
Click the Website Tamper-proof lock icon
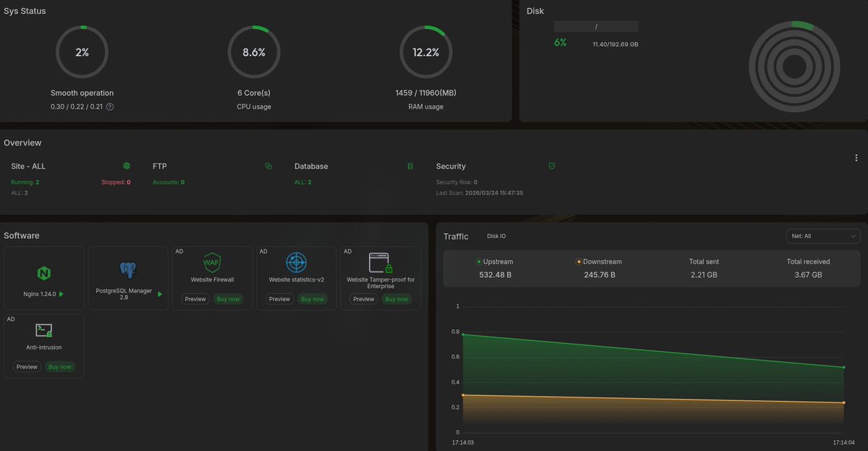380,262
